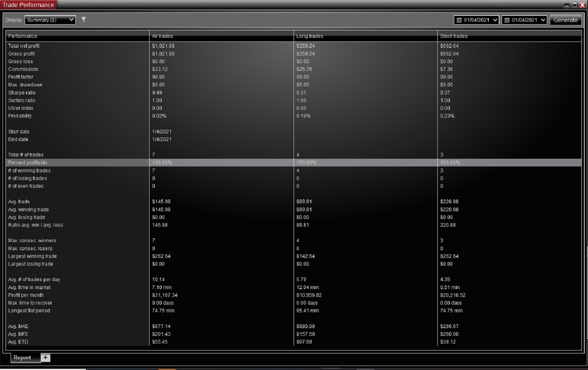The width and height of the screenshot is (588, 370).
Task: Minimize the Trade Performance window
Action: click(567, 5)
